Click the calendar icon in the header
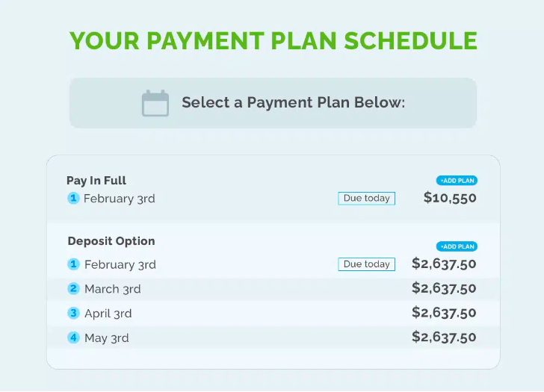Screen dimensions: 544x392 155,103
